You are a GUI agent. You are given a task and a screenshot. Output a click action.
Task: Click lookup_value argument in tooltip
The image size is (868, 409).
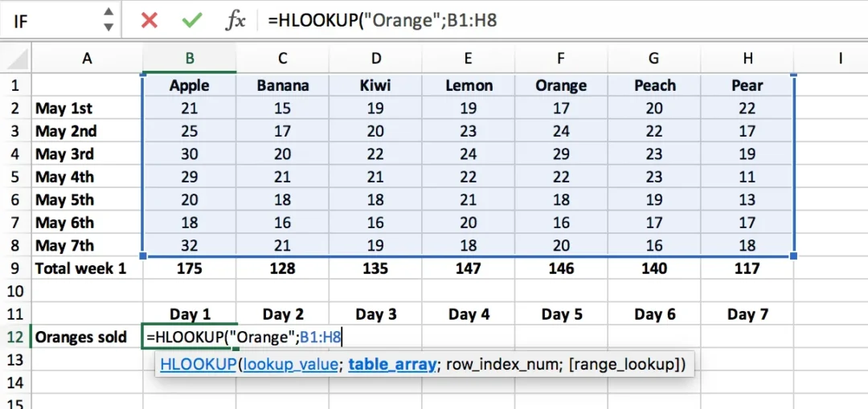[290, 364]
